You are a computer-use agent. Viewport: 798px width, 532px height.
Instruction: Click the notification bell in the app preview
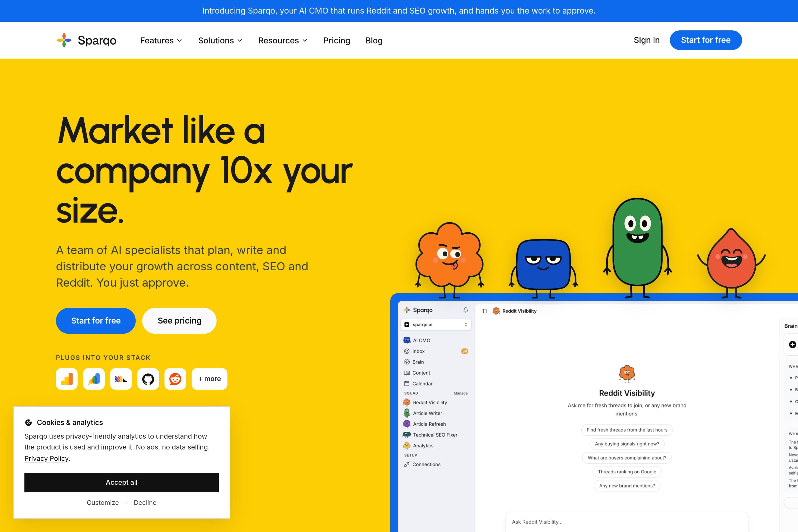pos(465,310)
